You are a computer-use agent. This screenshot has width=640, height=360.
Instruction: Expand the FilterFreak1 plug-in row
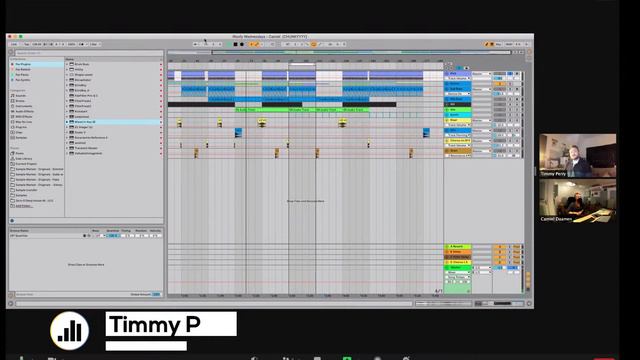coord(67,101)
